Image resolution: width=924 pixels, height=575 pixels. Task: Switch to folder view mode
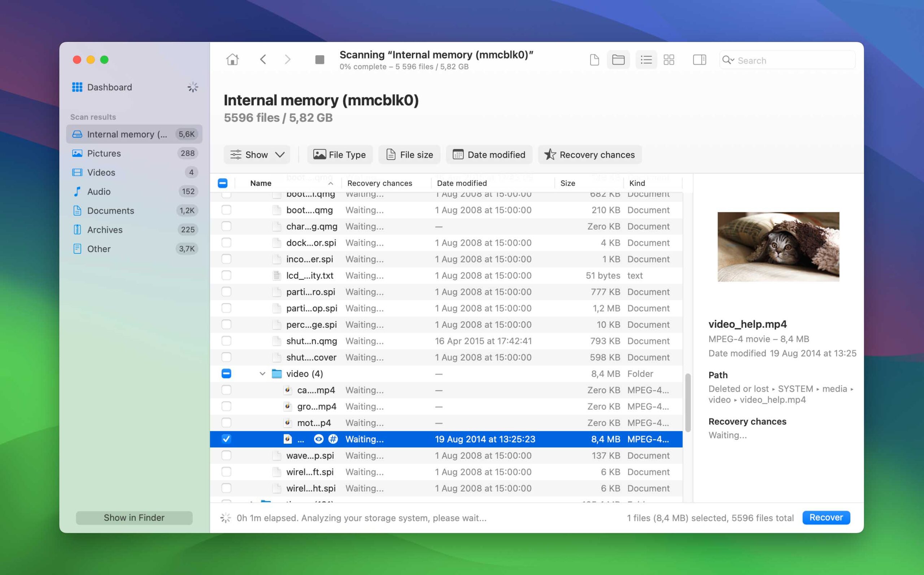(x=618, y=60)
